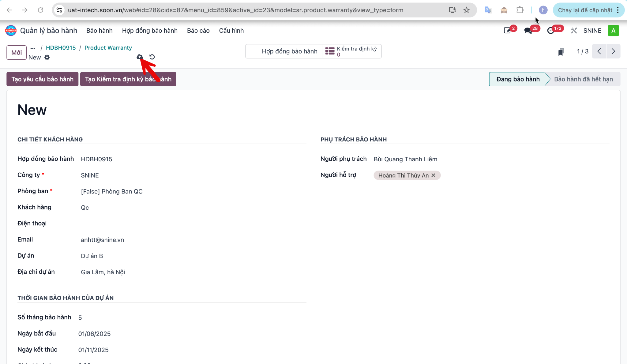This screenshot has height=364, width=627.
Task: Open conversations icon with badge 28
Action: (528, 31)
